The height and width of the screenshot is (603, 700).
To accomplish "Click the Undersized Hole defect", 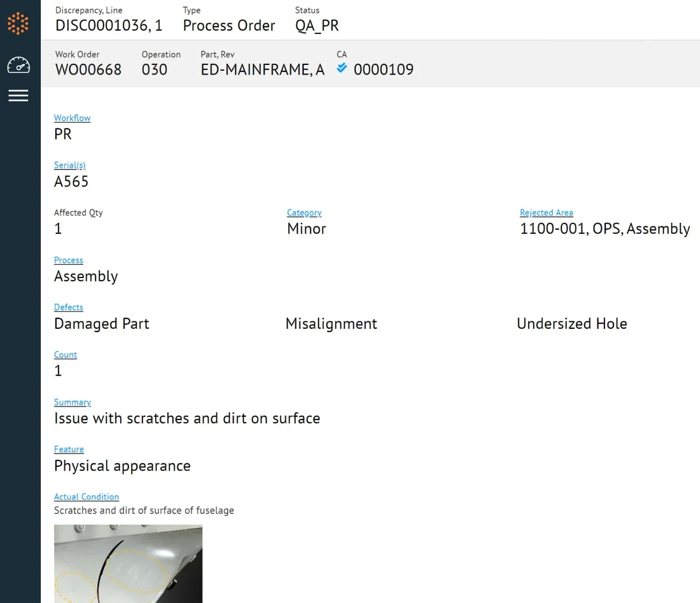I will coord(572,324).
